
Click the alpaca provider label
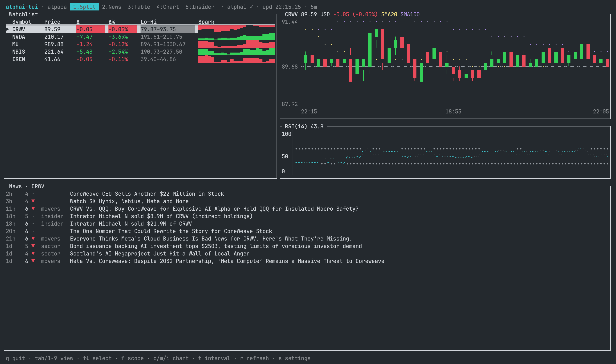click(x=57, y=7)
